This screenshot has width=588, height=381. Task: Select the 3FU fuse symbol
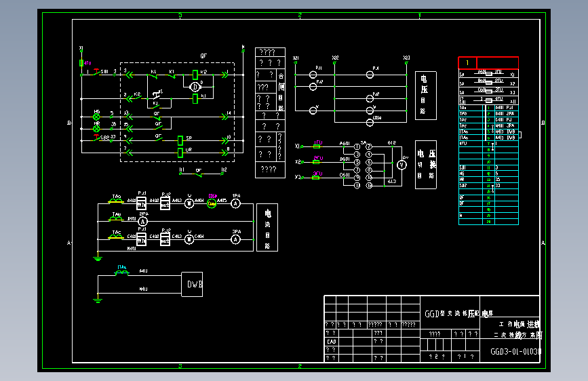tap(316, 178)
